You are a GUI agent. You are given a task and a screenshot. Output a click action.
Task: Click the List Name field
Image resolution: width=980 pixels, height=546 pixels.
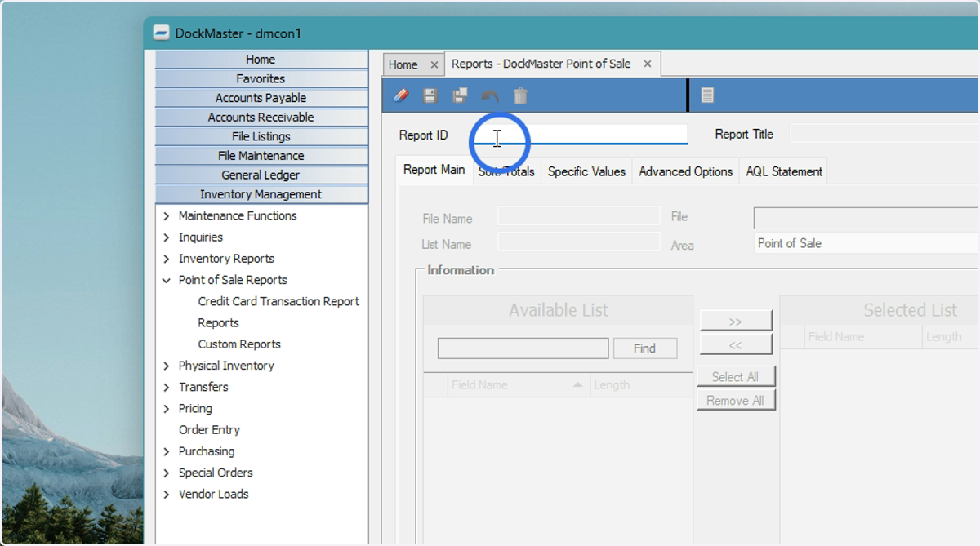click(578, 242)
